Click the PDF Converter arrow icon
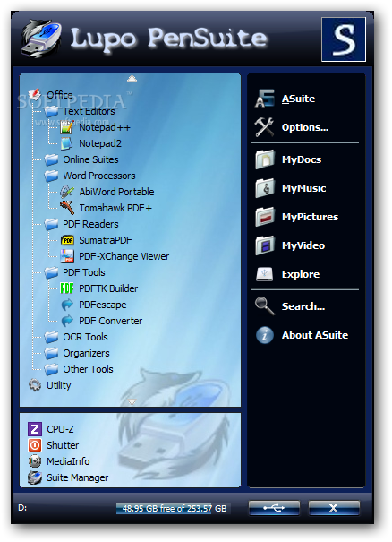 (67, 321)
